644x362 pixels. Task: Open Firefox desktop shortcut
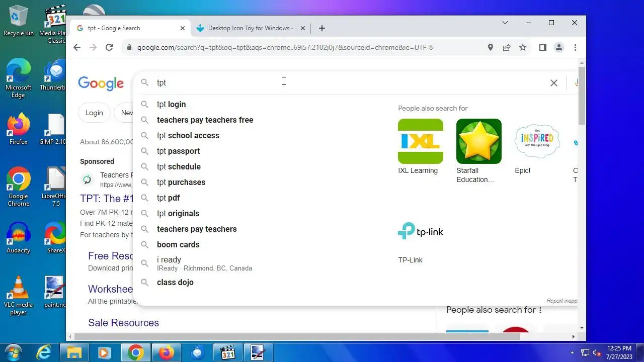19,129
